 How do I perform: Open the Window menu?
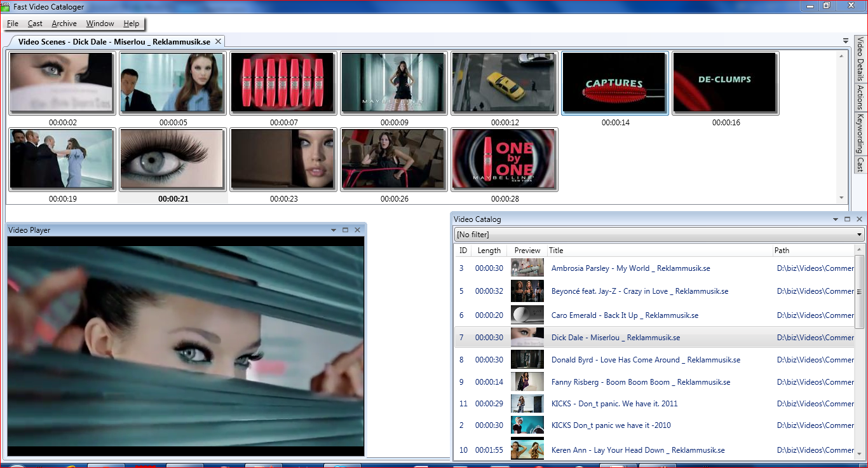pyautogui.click(x=100, y=24)
